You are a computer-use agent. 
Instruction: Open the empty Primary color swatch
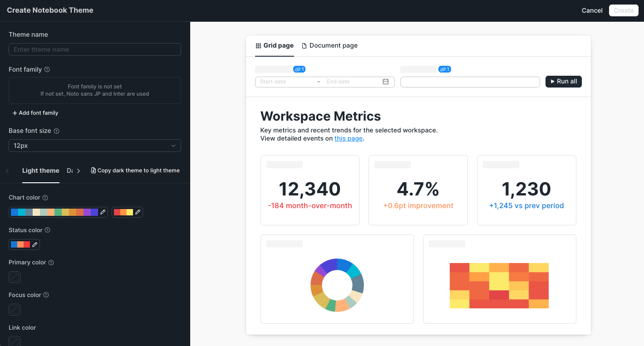tap(15, 277)
